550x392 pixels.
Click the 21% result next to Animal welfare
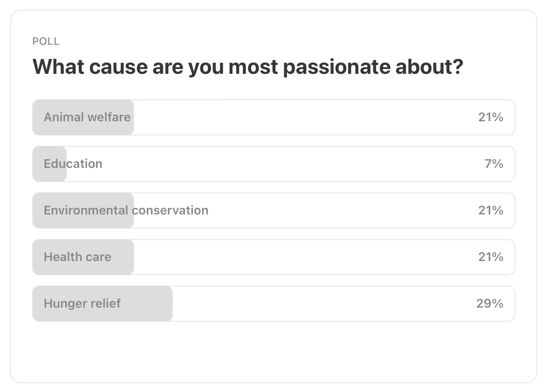[x=490, y=117]
